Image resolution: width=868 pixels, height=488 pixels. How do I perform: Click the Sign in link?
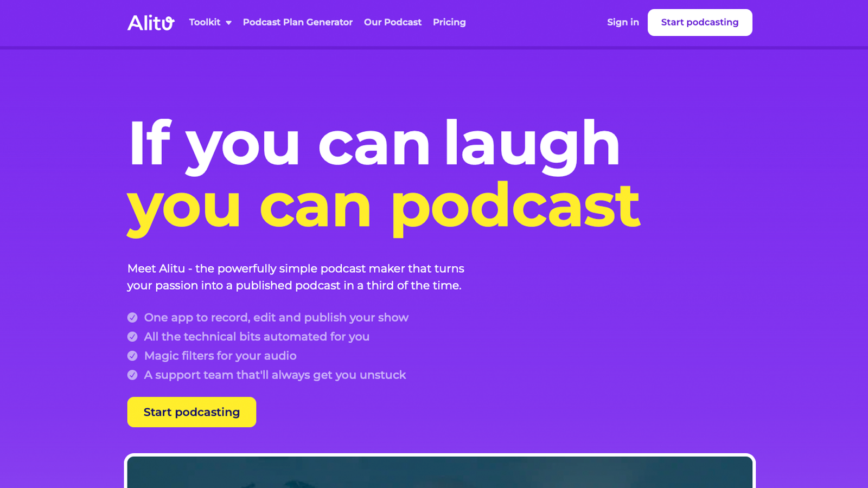tap(623, 22)
